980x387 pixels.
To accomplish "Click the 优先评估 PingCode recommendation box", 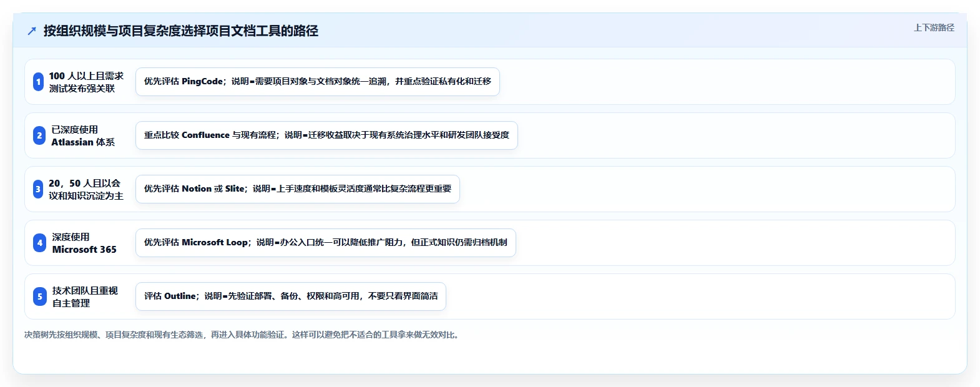I will pyautogui.click(x=318, y=82).
